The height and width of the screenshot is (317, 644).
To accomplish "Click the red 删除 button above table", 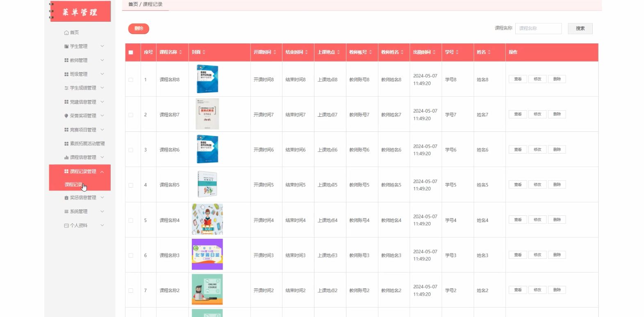I will [x=139, y=29].
